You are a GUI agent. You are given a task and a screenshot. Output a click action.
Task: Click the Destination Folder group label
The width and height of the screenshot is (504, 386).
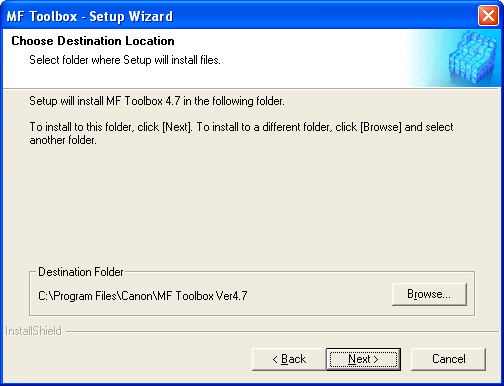coord(81,272)
